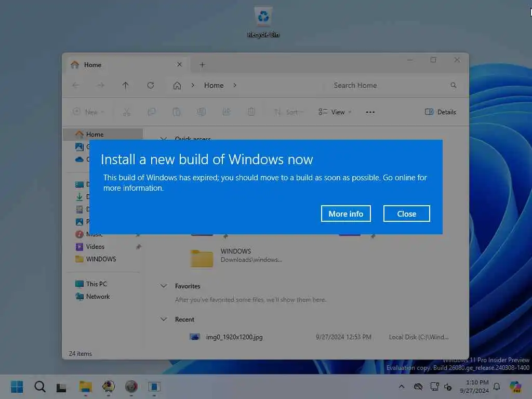Viewport: 532px width, 399px height.
Task: Open See more three-dots menu
Action: (370, 112)
